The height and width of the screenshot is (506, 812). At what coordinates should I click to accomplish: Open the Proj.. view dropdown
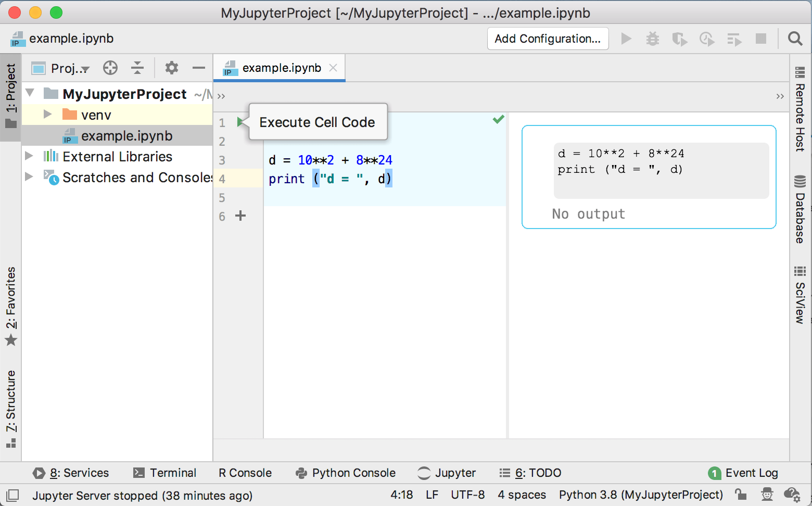(x=61, y=68)
